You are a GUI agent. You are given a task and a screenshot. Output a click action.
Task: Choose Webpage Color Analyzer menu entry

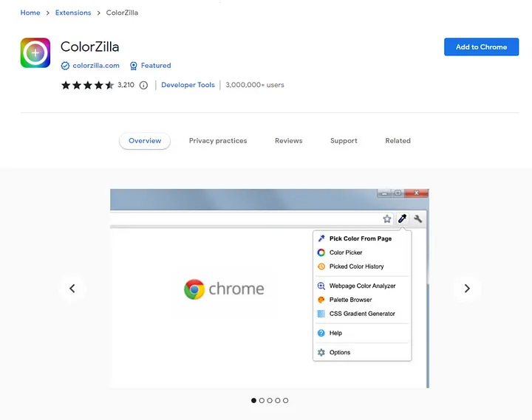coord(362,286)
